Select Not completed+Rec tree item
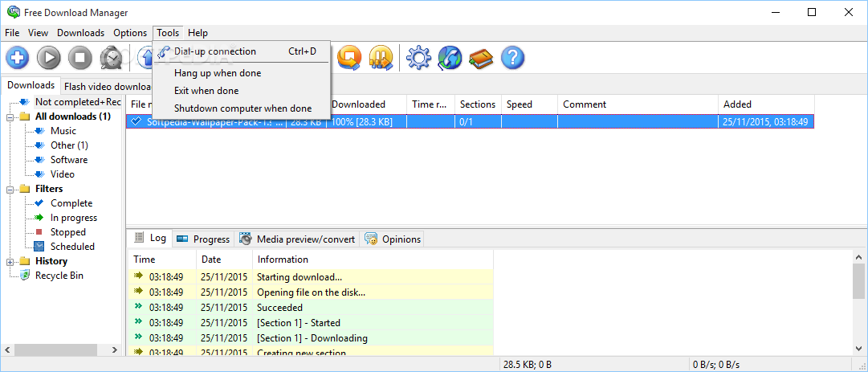Image resolution: width=868 pixels, height=372 pixels. pos(78,102)
